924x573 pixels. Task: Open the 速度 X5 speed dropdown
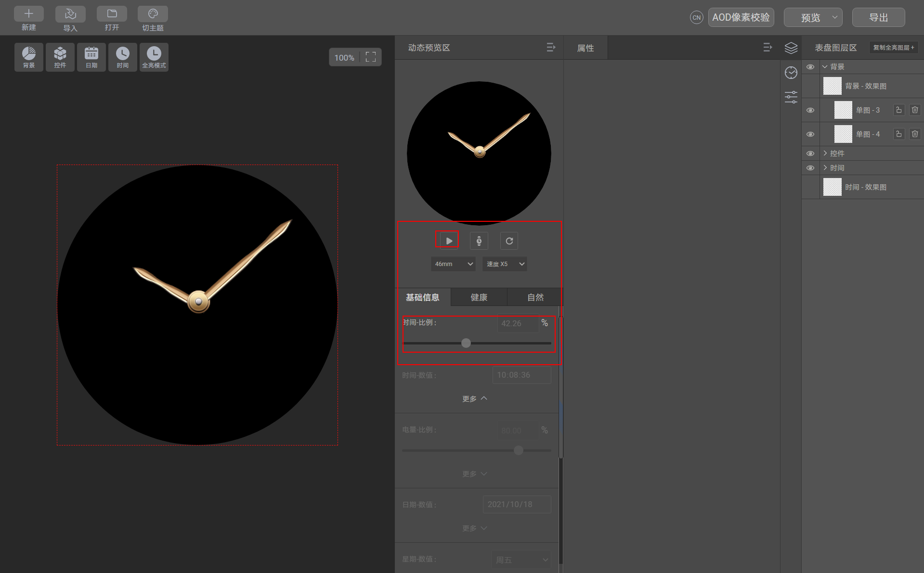click(x=505, y=264)
